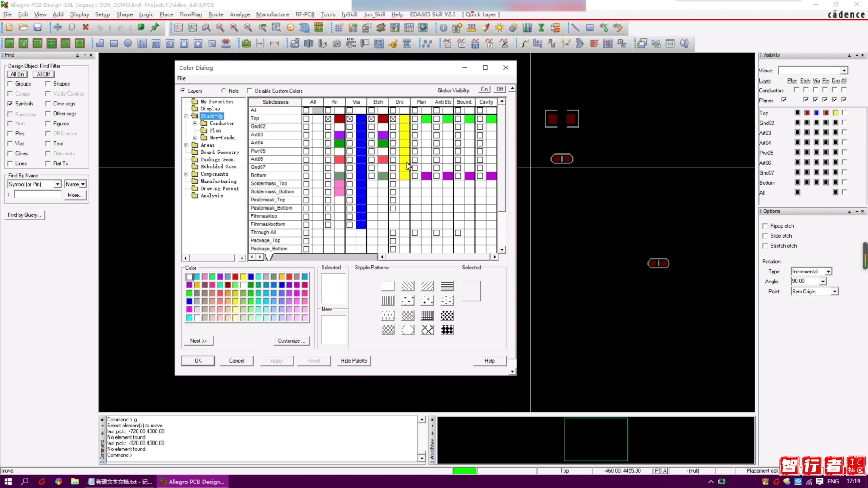Check the Ripup etch option
The width and height of the screenshot is (868, 488).
point(765,225)
